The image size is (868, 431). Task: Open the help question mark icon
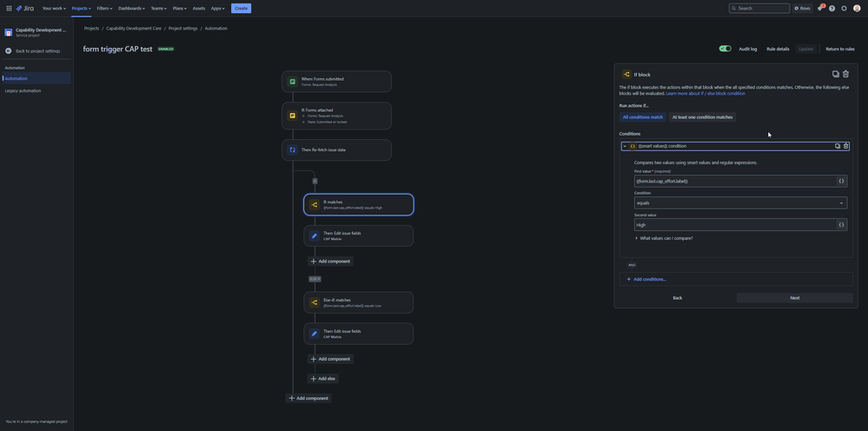tap(832, 9)
